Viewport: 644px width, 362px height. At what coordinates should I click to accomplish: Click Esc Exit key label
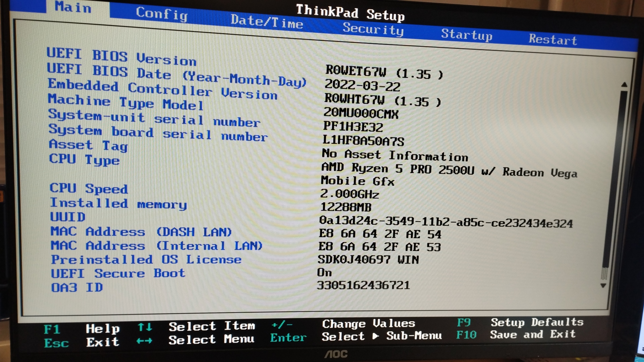[56, 343]
